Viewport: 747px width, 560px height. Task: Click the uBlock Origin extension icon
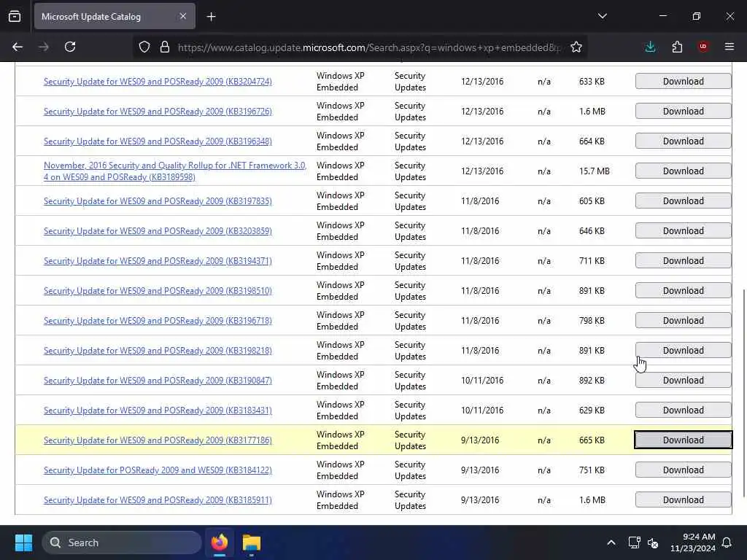click(x=703, y=47)
